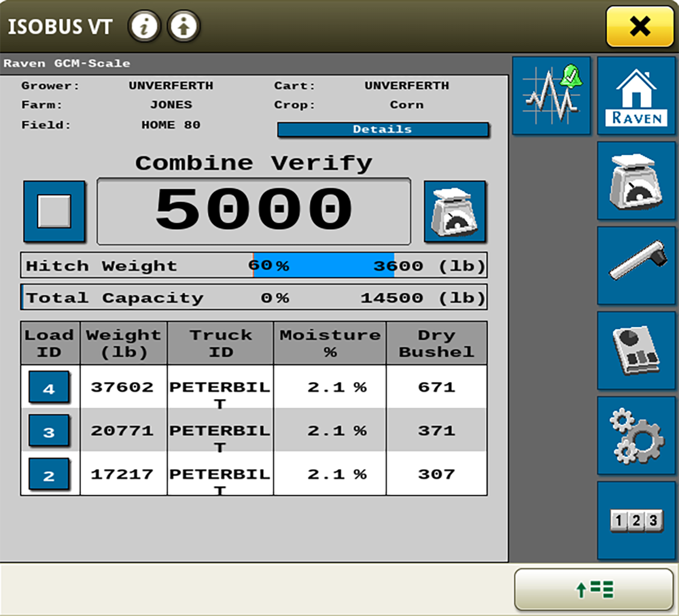Go to the Raven home screen
Screen dimensions: 679x616
(x=636, y=95)
